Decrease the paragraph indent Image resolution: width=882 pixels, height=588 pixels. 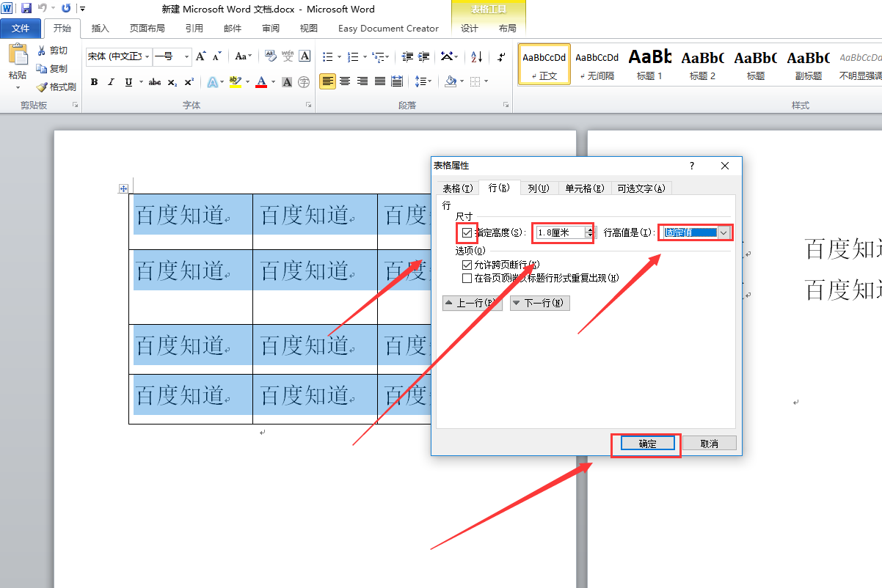tap(406, 56)
